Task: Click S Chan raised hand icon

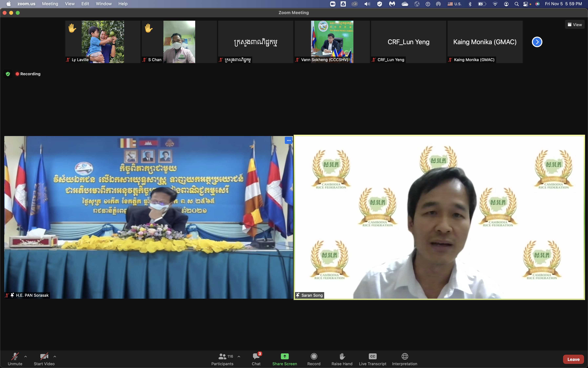Action: pyautogui.click(x=148, y=28)
